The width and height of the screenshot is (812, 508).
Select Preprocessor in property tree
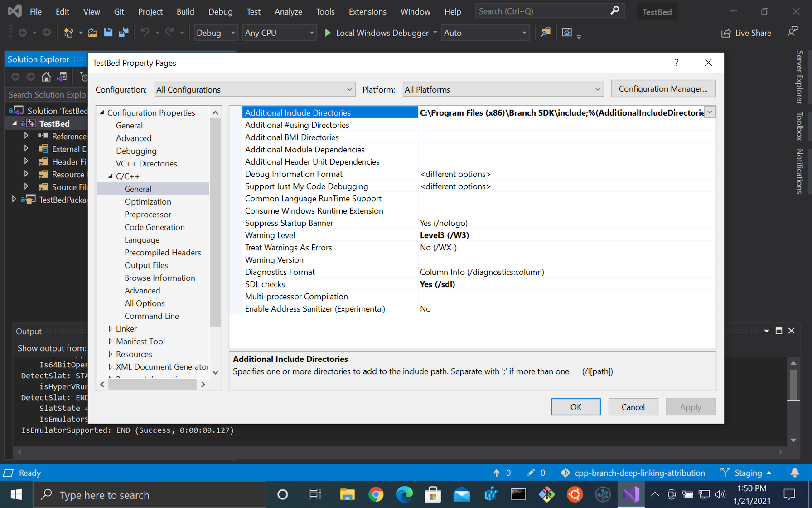(x=148, y=214)
